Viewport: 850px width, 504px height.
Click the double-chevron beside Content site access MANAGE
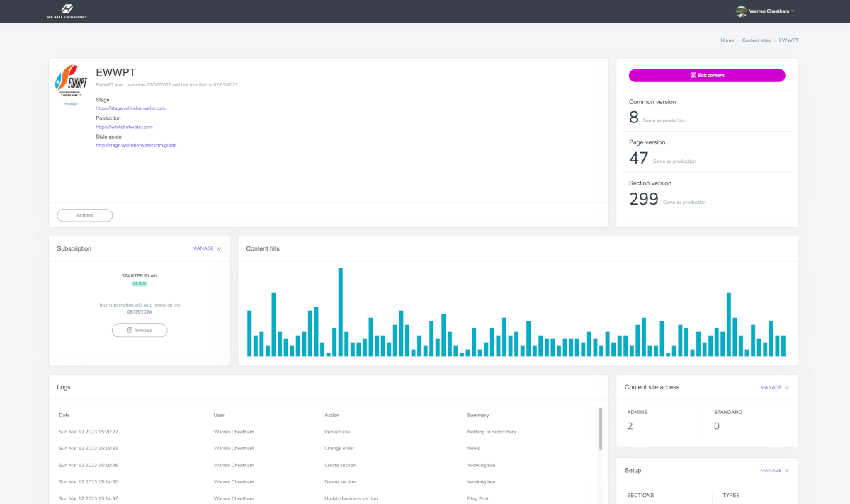pos(788,387)
